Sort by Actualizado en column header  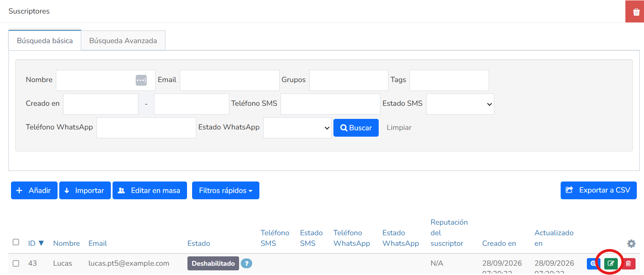pyautogui.click(x=554, y=238)
